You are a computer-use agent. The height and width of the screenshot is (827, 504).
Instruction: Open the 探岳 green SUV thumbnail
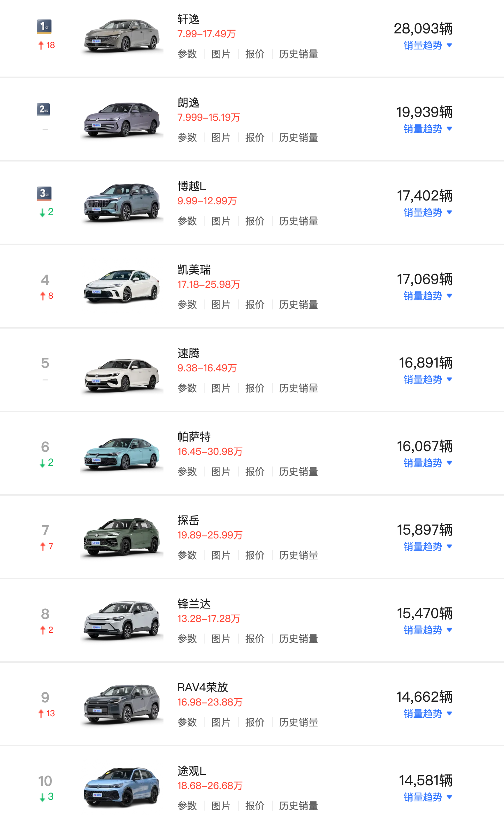coord(122,537)
